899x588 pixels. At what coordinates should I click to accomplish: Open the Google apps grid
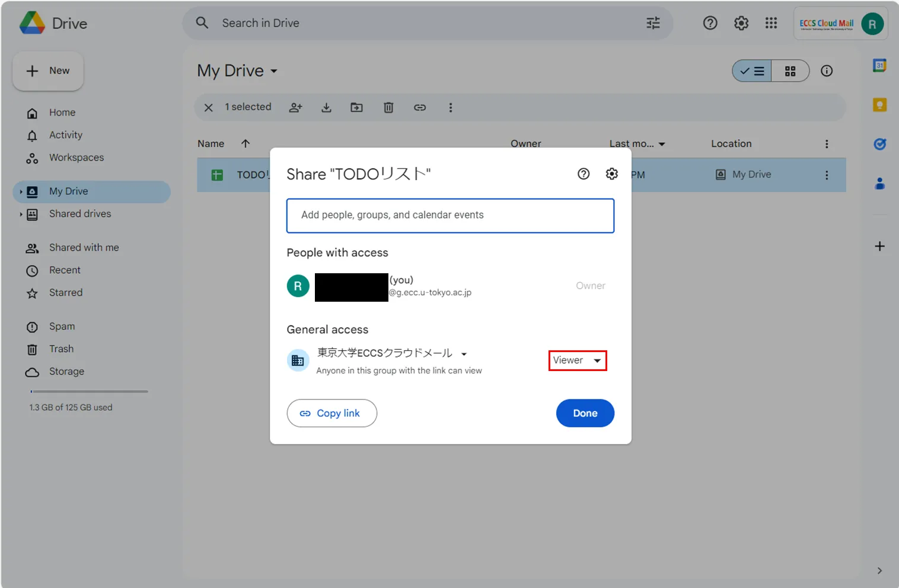pyautogui.click(x=771, y=23)
